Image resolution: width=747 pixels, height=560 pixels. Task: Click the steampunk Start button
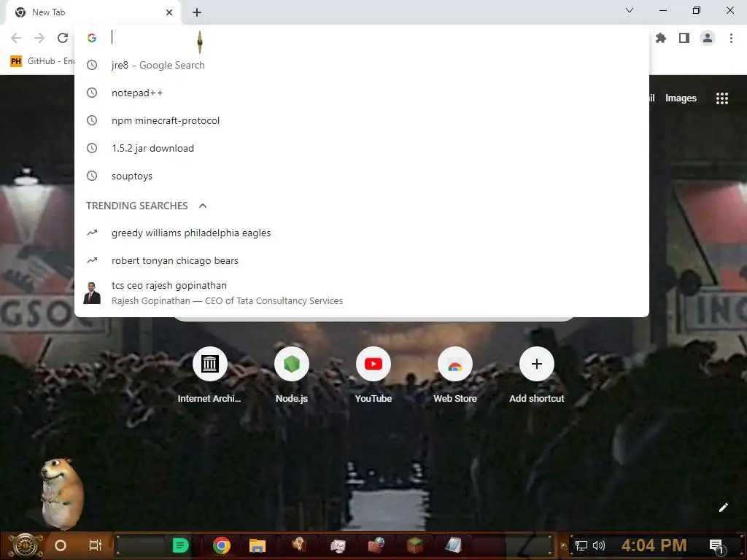click(x=25, y=545)
